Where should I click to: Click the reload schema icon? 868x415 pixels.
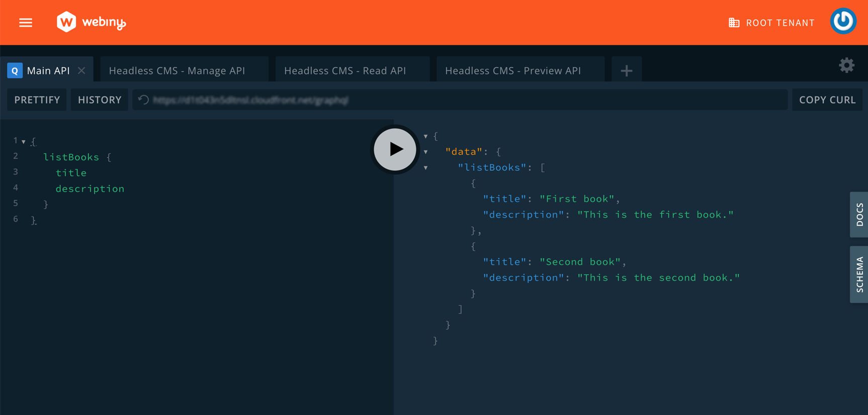(x=144, y=100)
